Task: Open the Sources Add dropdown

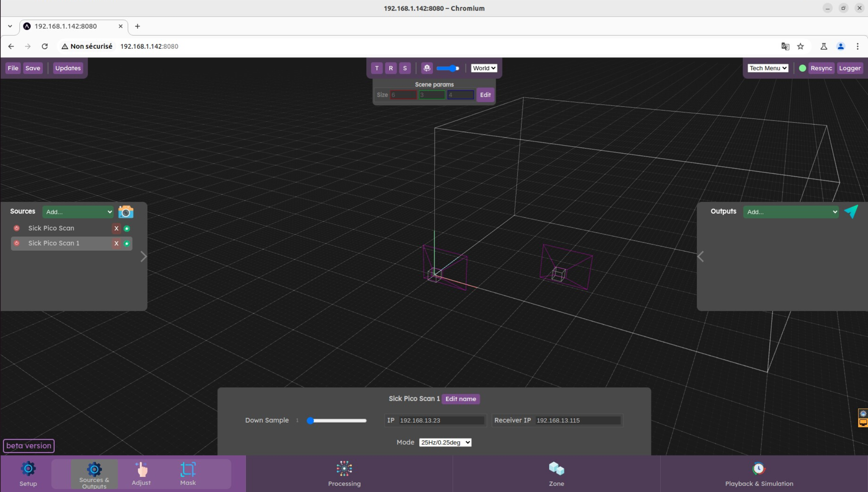Action: tap(78, 212)
